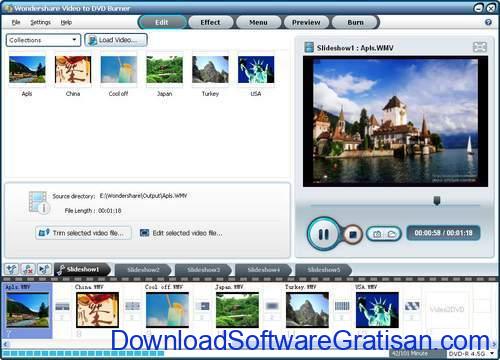Take a snapshot with the camera icon

[377, 234]
